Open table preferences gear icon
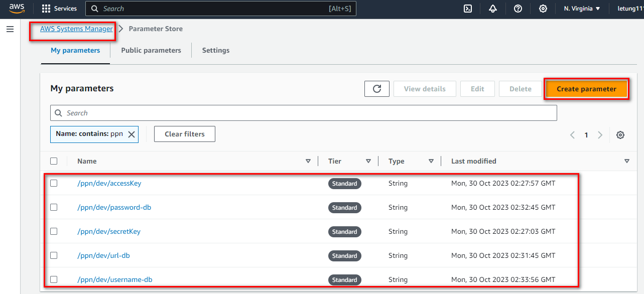The width and height of the screenshot is (644, 294). (x=620, y=135)
